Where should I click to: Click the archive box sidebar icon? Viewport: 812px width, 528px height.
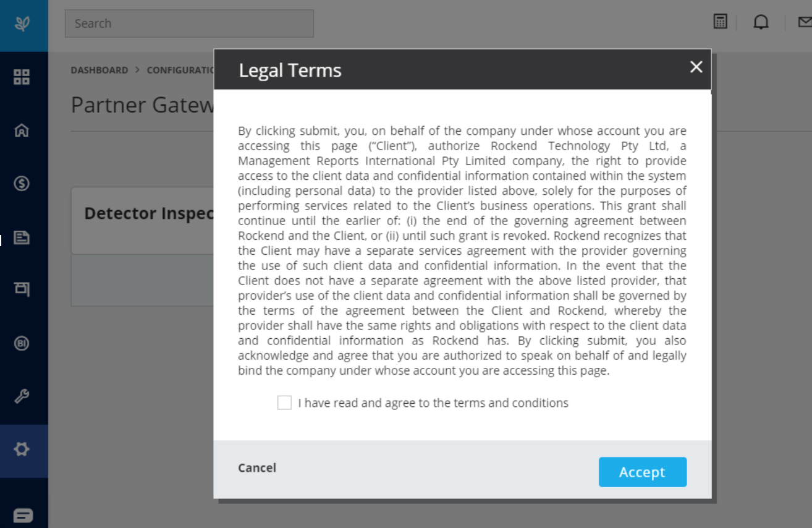tap(22, 289)
